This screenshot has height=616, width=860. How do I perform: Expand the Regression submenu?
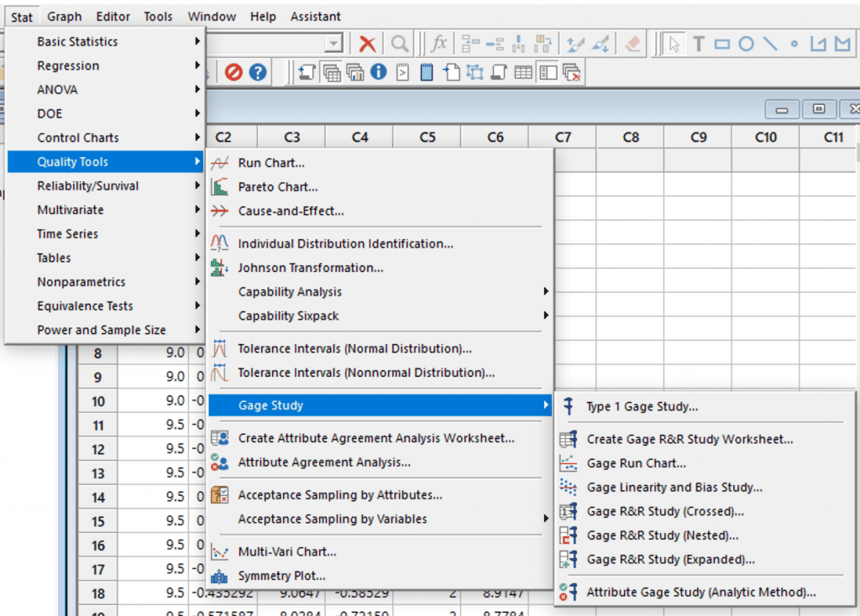click(x=105, y=65)
